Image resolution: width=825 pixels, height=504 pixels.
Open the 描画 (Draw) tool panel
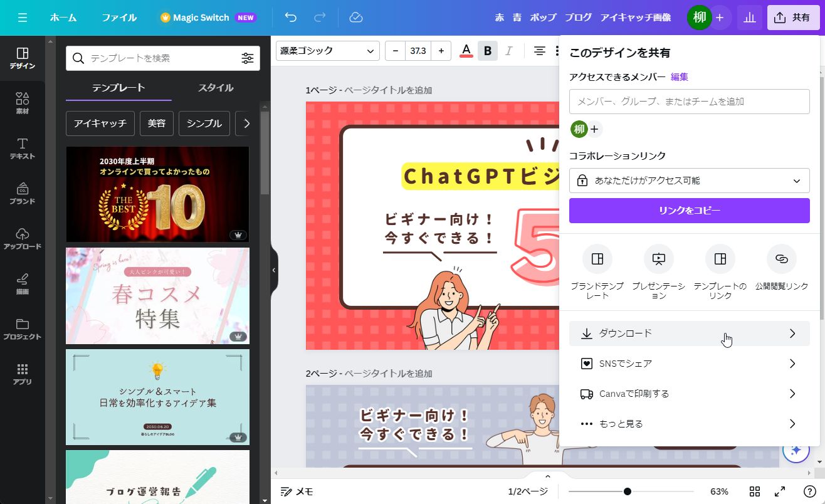23,284
